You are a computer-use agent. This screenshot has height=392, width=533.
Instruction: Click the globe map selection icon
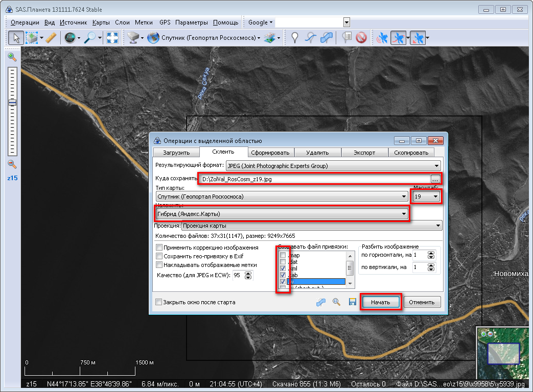(153, 38)
